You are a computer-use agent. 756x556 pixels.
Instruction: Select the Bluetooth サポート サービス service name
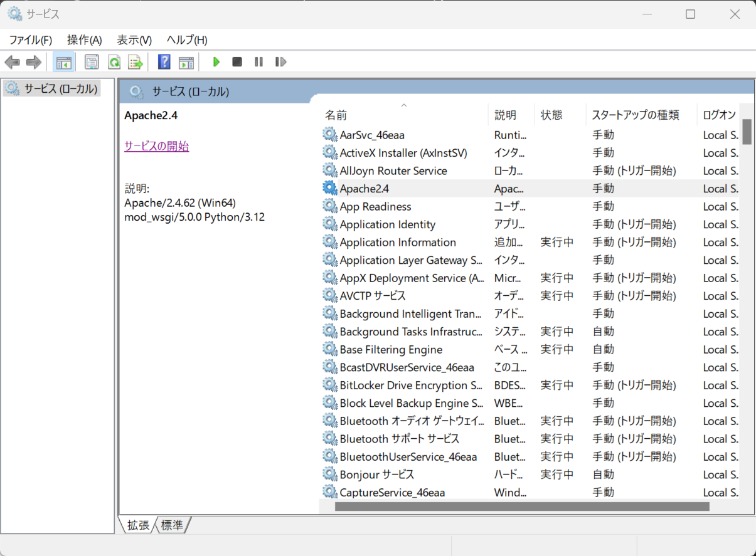coord(400,438)
